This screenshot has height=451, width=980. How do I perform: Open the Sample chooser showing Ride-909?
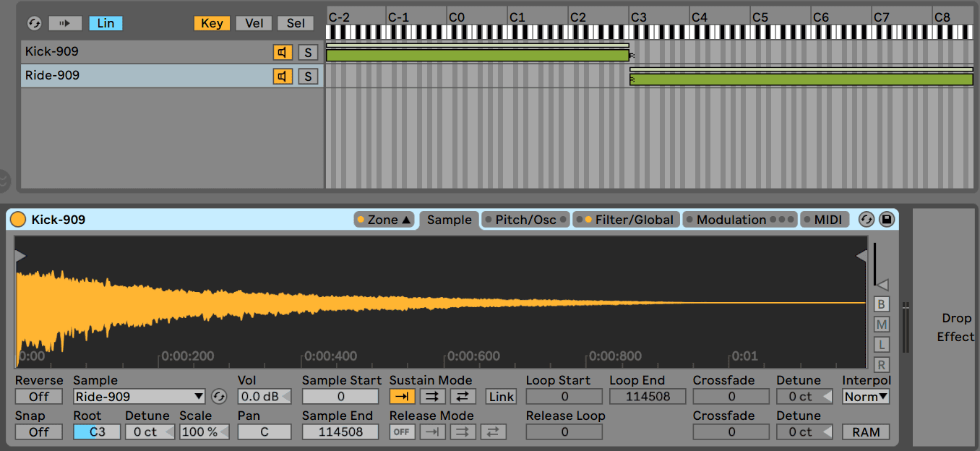[x=138, y=396]
